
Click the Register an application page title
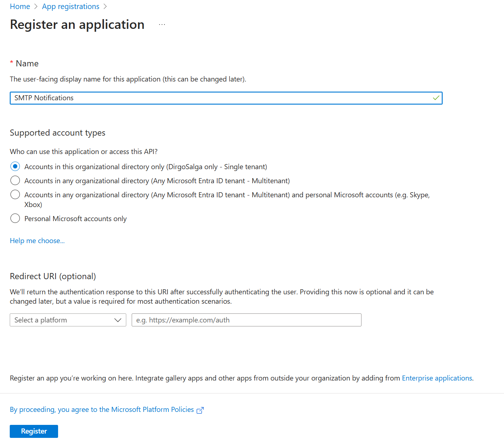pos(77,25)
